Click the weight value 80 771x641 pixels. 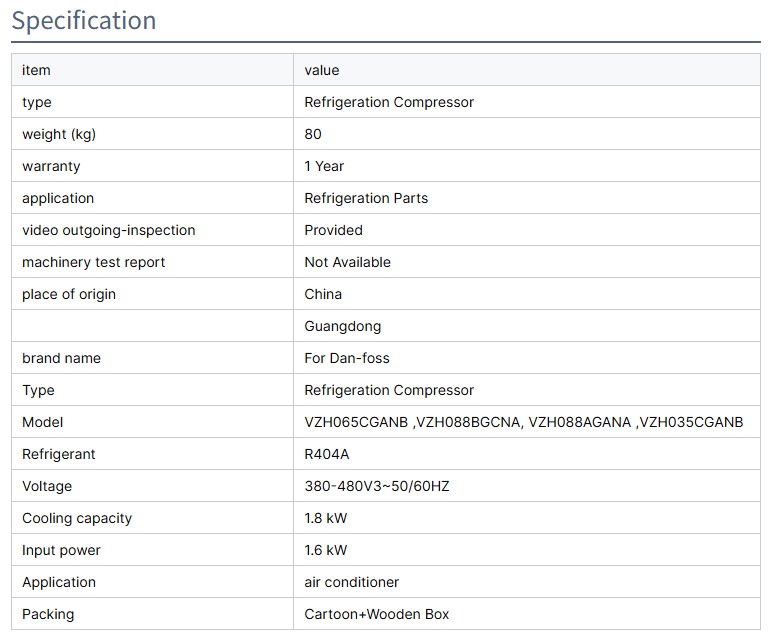313,134
